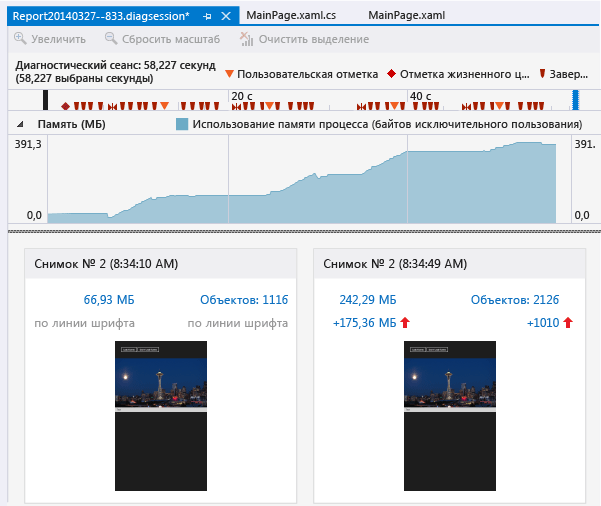Screen dimensions: 601x506
Task: Click the Увеличить zoom-in magnifier icon
Action: click(20, 39)
